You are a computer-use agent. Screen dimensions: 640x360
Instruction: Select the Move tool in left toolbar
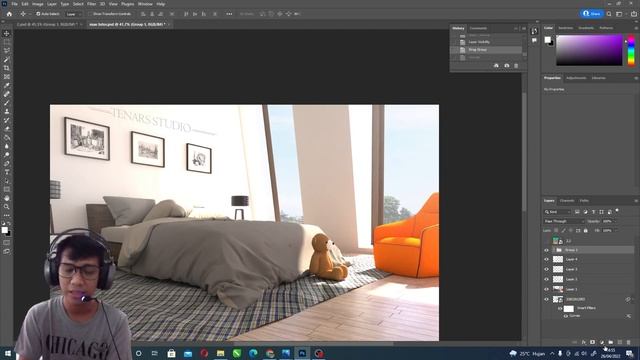pos(7,33)
